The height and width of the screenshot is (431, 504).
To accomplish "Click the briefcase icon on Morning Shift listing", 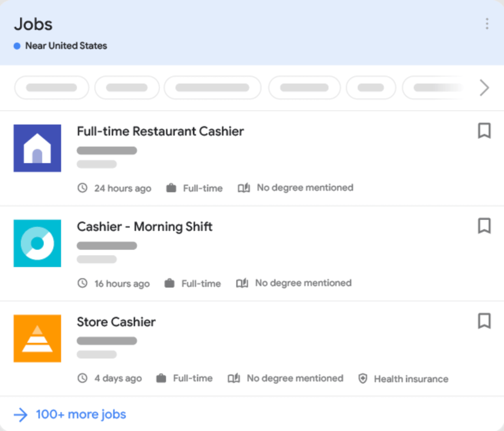I will 170,283.
